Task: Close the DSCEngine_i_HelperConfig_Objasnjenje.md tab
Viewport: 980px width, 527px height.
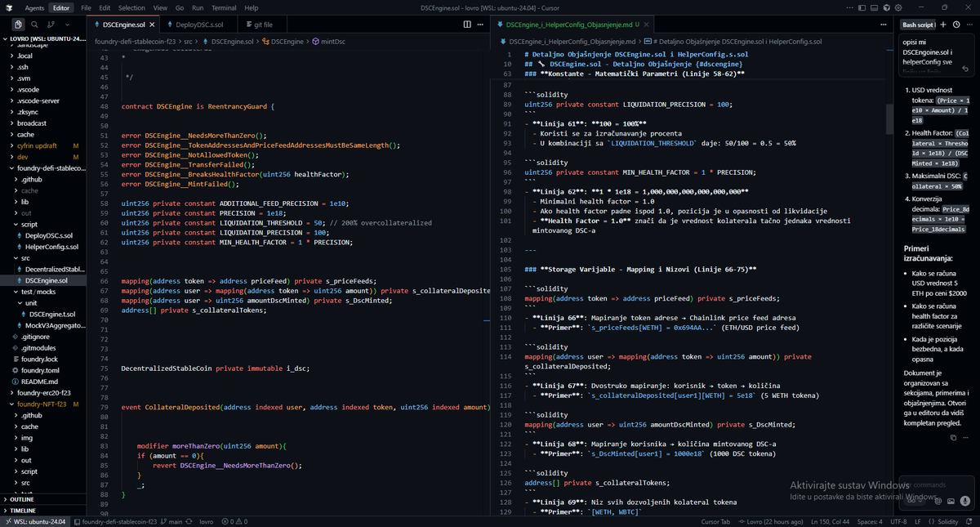Action: pos(647,25)
